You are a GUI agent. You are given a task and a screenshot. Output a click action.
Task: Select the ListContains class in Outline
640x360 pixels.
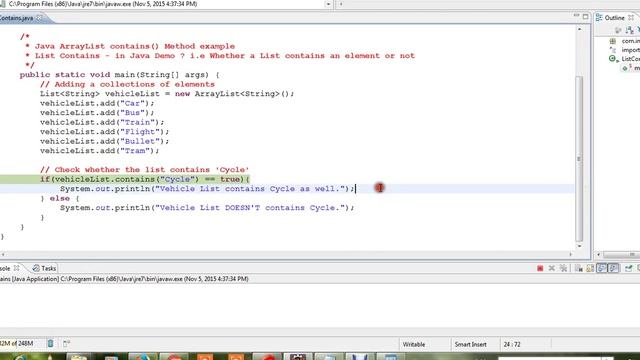[x=631, y=59]
